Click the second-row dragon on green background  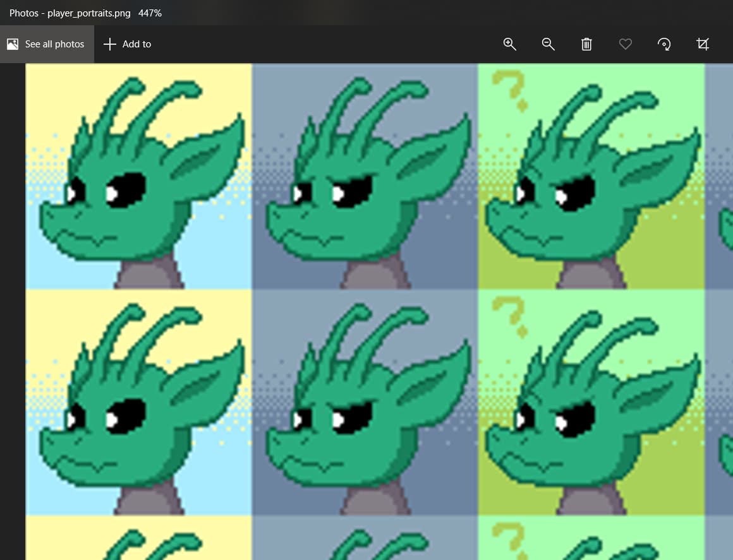point(591,403)
